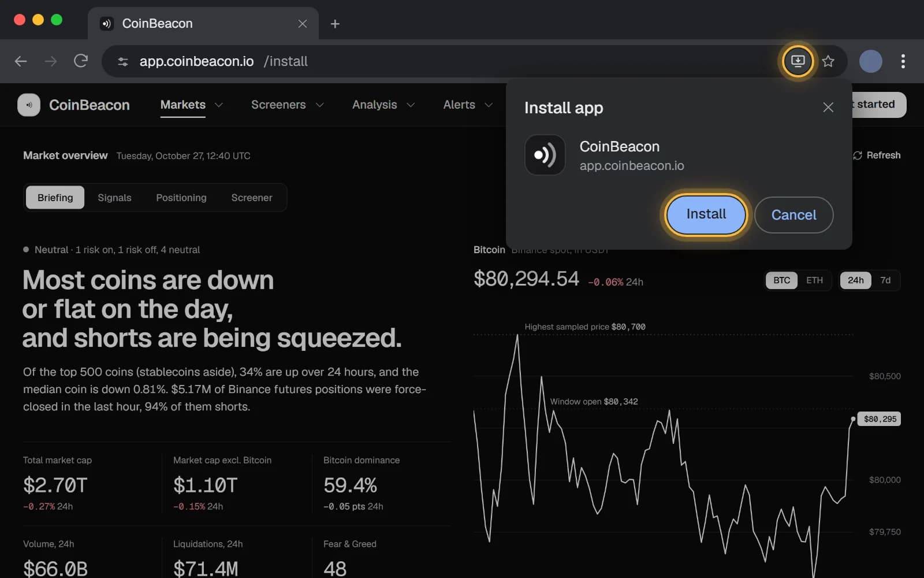Click Install in the Install app dialog
This screenshot has width=924, height=578.
706,214
